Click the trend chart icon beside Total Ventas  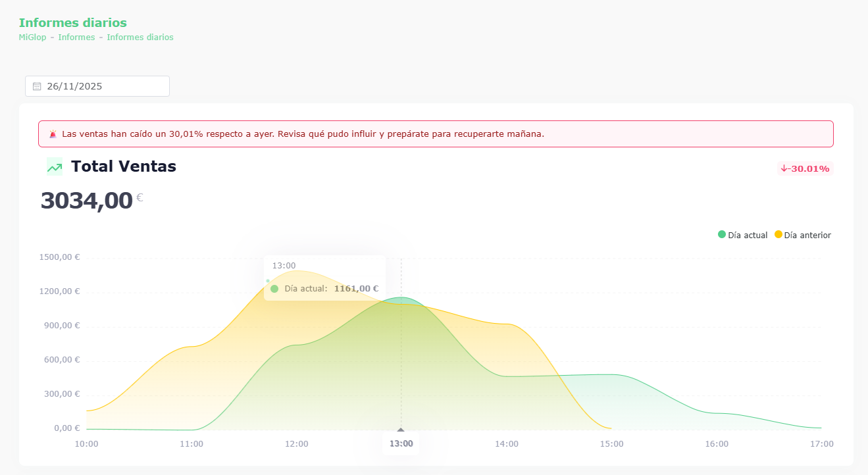click(x=55, y=167)
